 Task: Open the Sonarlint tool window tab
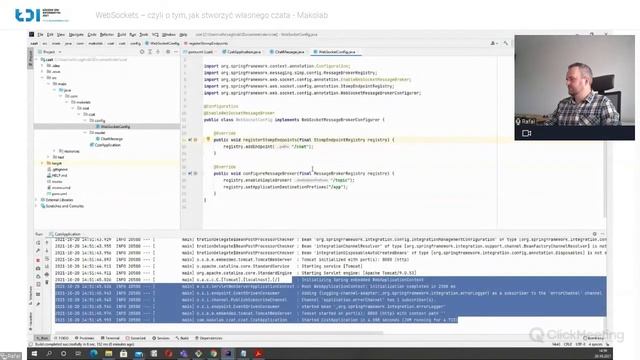tap(136, 338)
